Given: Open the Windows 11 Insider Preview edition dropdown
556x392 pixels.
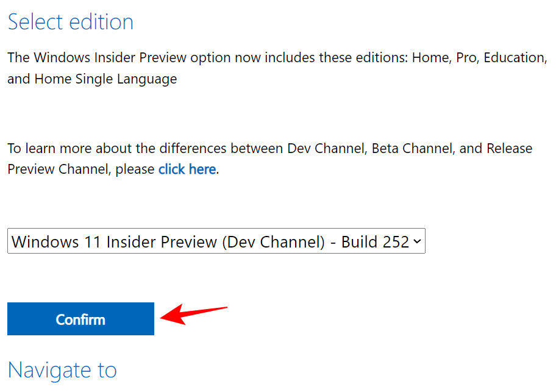Looking at the screenshot, I should point(216,241).
